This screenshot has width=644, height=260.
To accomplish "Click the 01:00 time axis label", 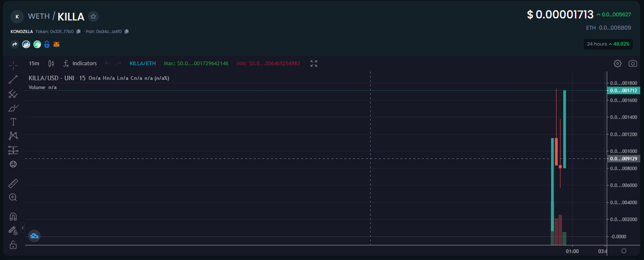I will pos(572,251).
